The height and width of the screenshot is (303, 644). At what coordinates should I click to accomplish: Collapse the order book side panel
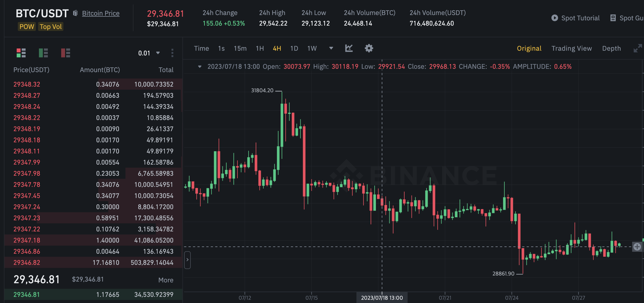click(187, 260)
